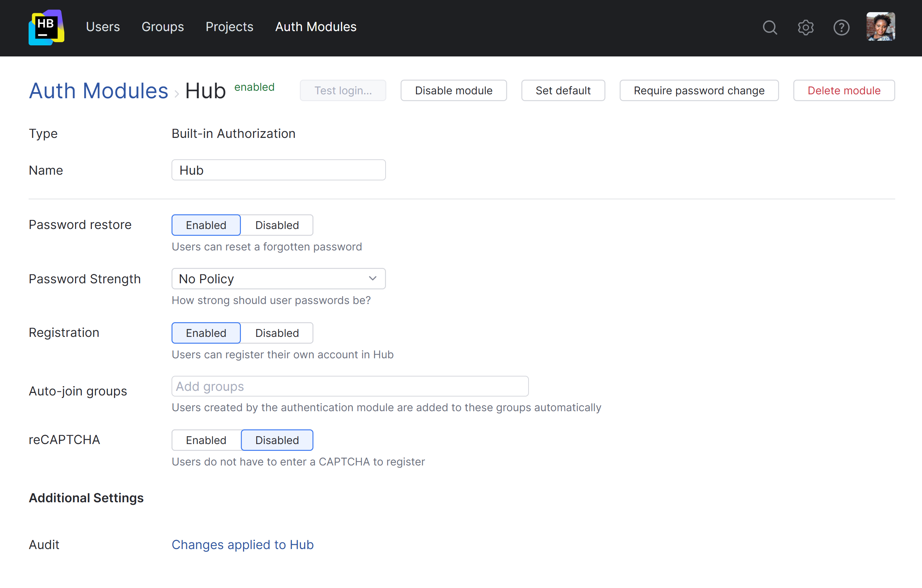Click the Disable module button
This screenshot has width=922, height=588.
pyautogui.click(x=453, y=90)
